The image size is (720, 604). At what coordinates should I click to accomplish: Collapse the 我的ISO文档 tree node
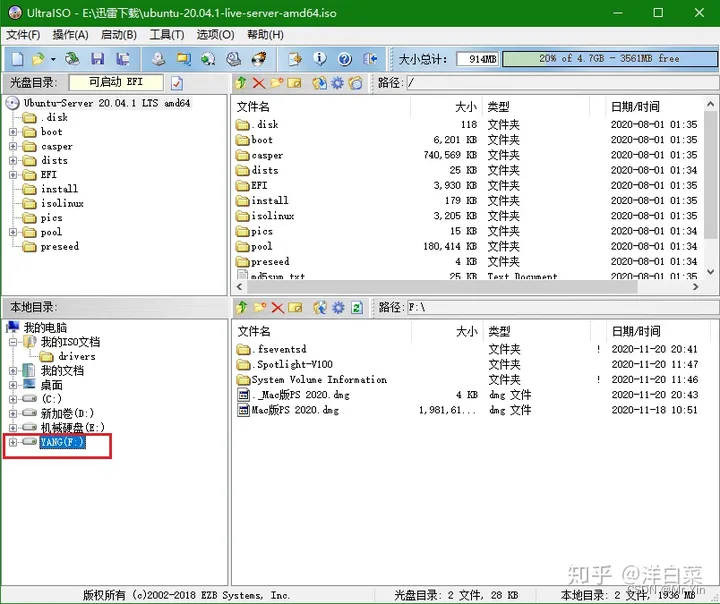pyautogui.click(x=13, y=342)
